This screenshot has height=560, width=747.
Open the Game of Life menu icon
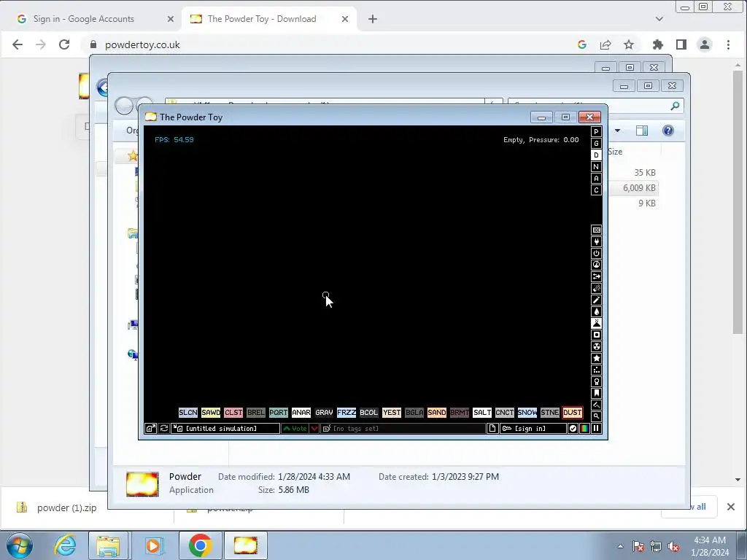596,370
